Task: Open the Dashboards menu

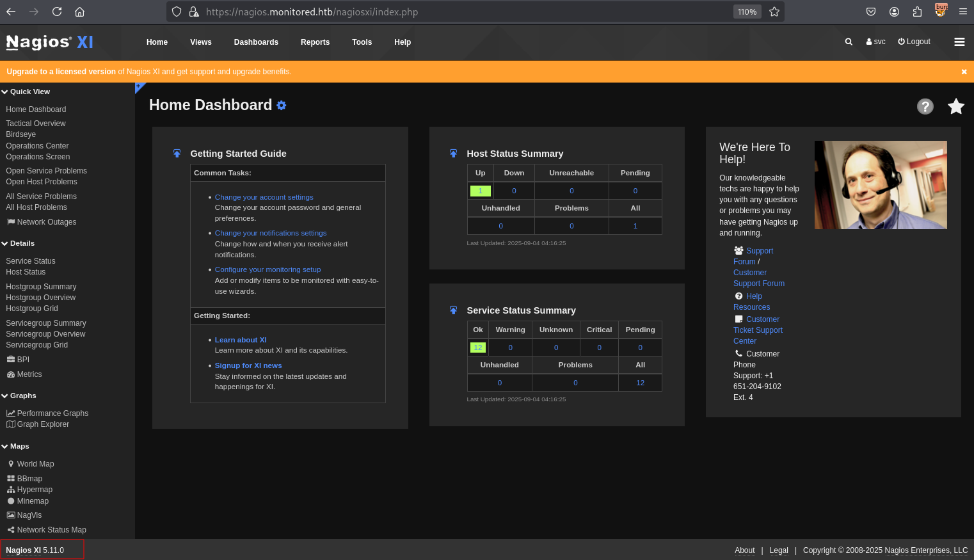Action: (x=256, y=42)
